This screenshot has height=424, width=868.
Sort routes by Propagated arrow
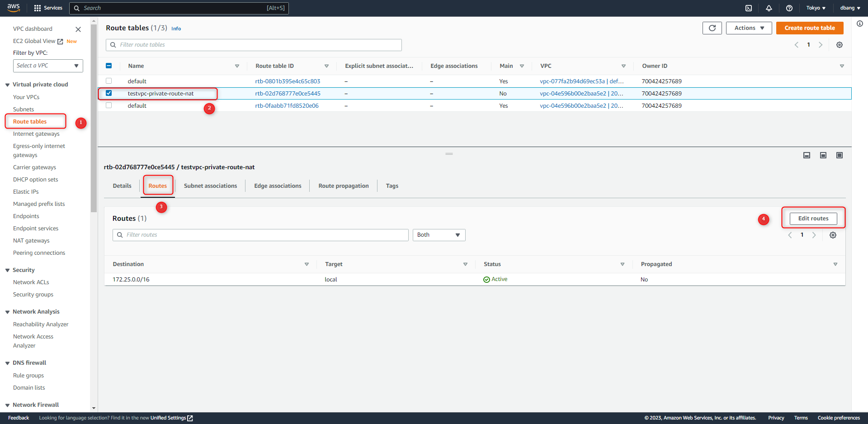click(x=835, y=264)
